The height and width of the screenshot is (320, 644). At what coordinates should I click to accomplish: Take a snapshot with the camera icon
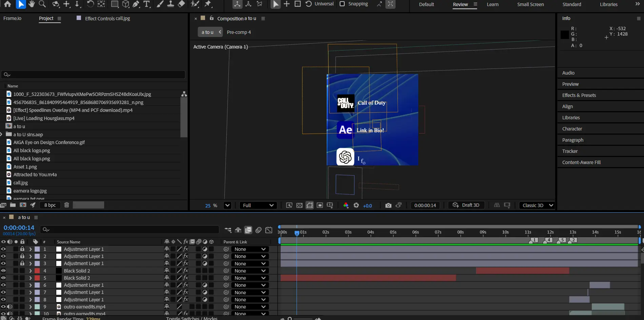388,205
